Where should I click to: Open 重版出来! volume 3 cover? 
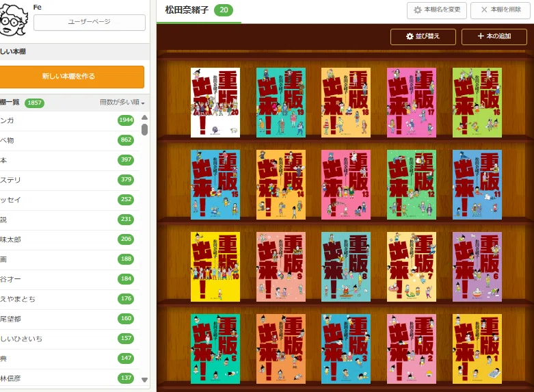pyautogui.click(x=346, y=349)
